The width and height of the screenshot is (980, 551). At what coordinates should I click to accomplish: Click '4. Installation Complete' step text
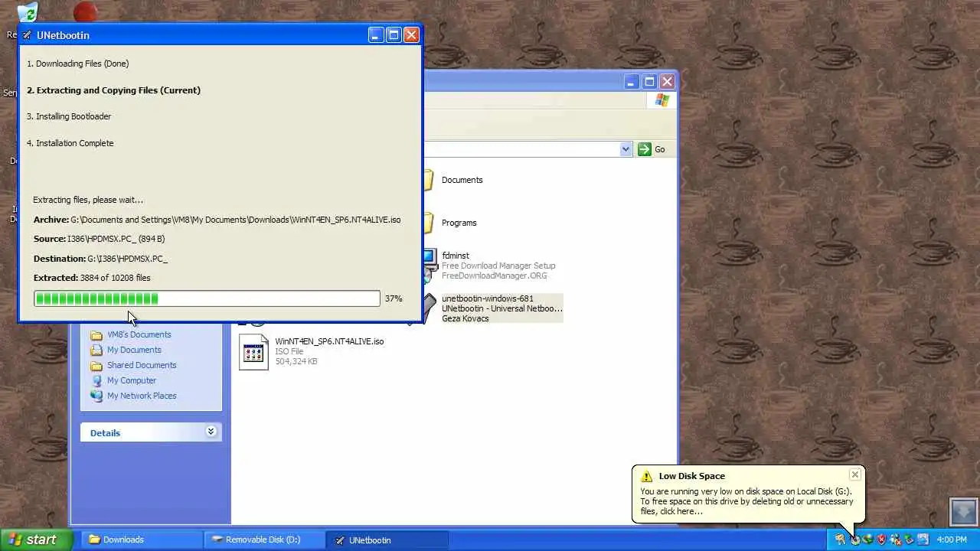[x=70, y=143]
